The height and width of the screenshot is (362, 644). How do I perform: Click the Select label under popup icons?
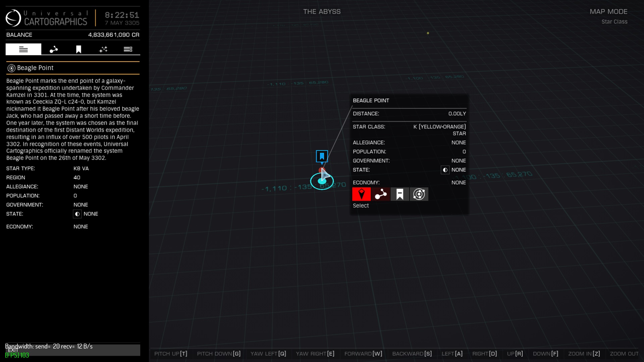[361, 206]
